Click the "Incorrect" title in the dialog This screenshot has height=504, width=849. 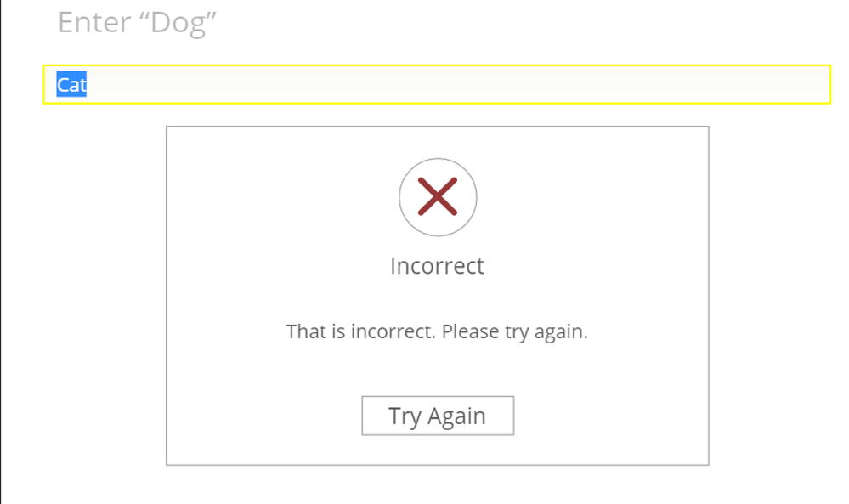pos(437,266)
